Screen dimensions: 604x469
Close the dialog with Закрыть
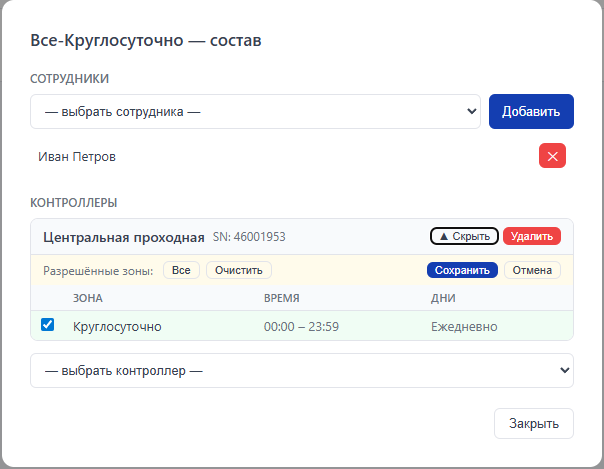[534, 423]
